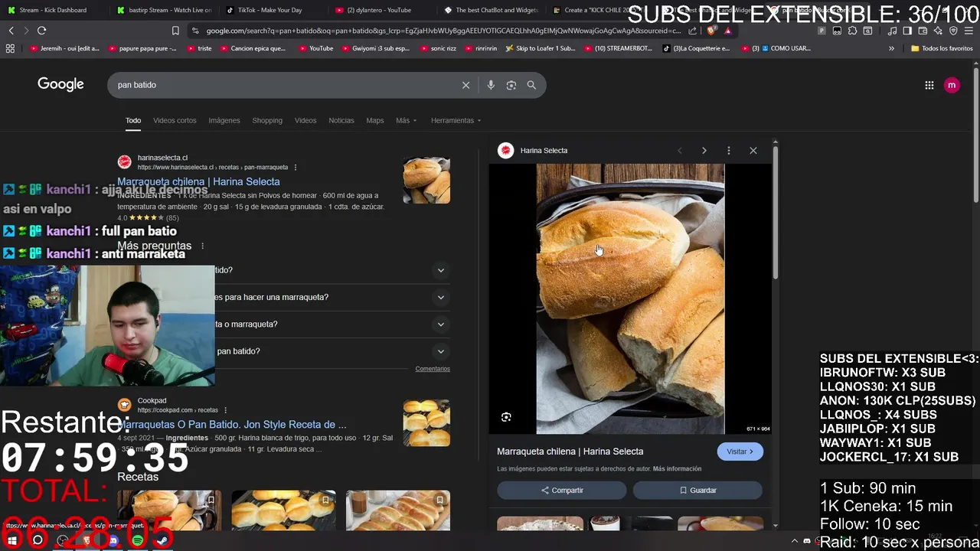This screenshot has height=551, width=980.
Task: Clear the Google search box with the X icon
Action: click(x=465, y=85)
